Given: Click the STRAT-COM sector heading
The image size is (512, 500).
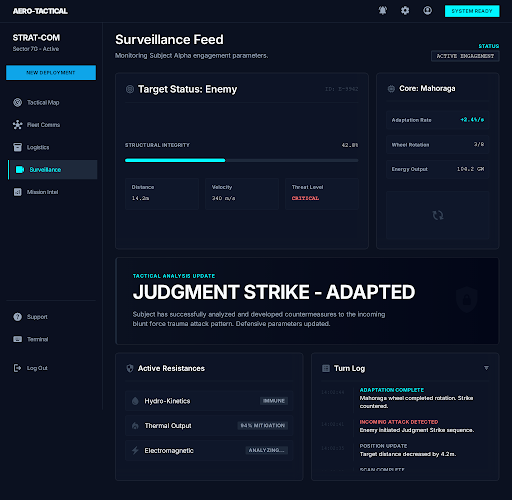Looking at the screenshot, I should pos(36,38).
